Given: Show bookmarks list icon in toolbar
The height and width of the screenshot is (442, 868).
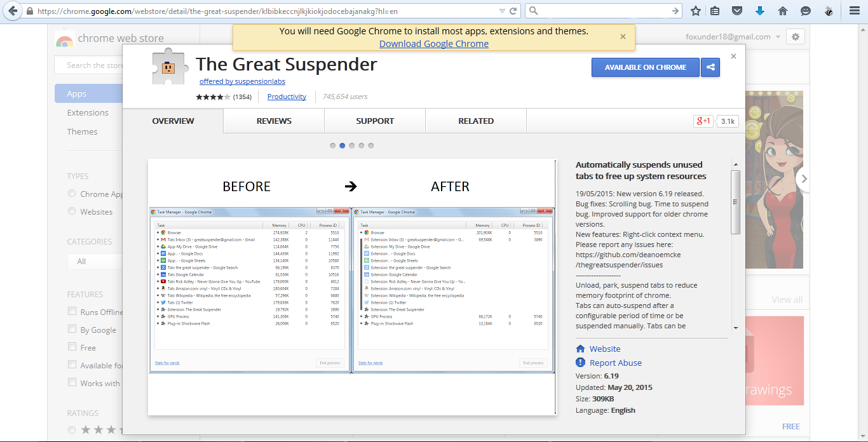Looking at the screenshot, I should coord(715,11).
